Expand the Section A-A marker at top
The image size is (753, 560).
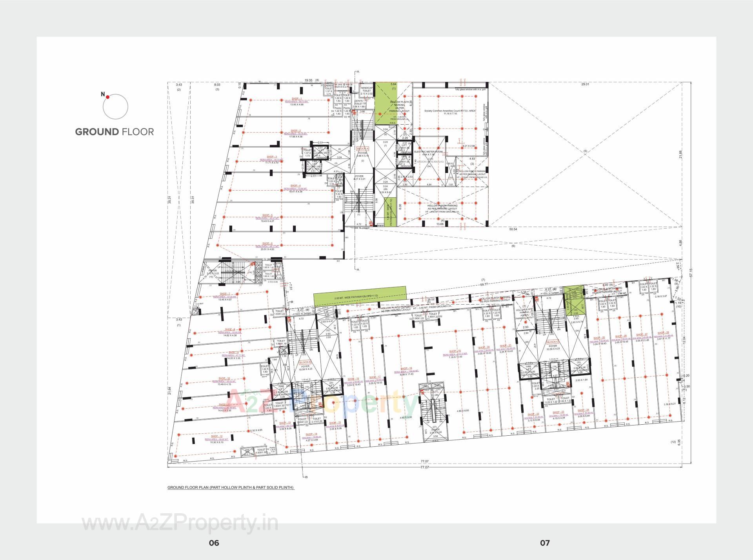coord(358,73)
